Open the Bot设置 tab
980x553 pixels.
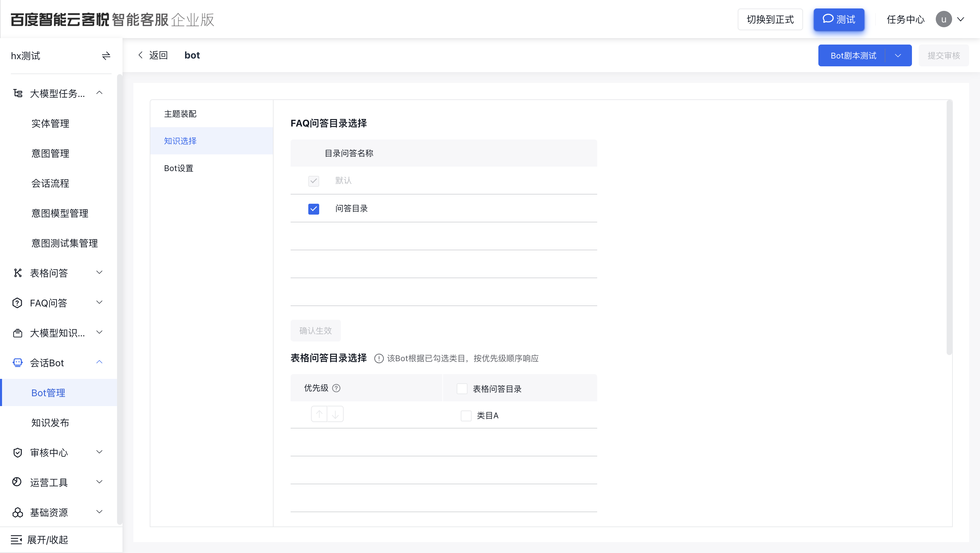[x=212, y=168]
